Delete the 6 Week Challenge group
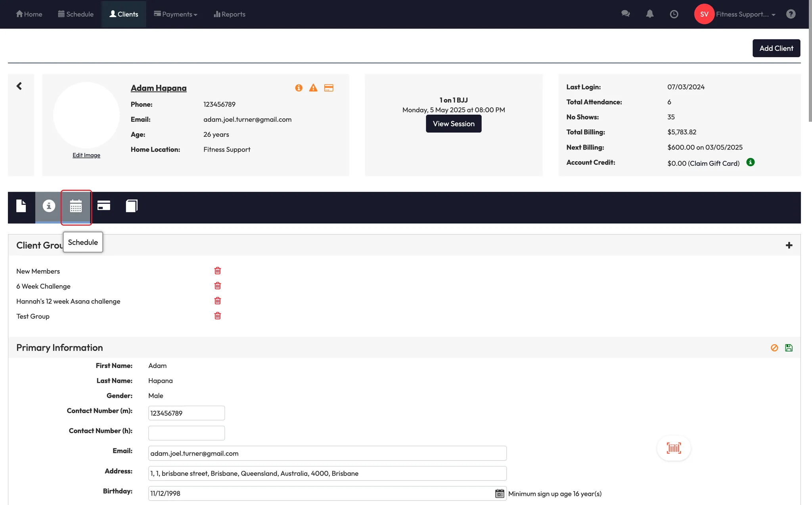The height and width of the screenshot is (505, 812). [x=218, y=286]
